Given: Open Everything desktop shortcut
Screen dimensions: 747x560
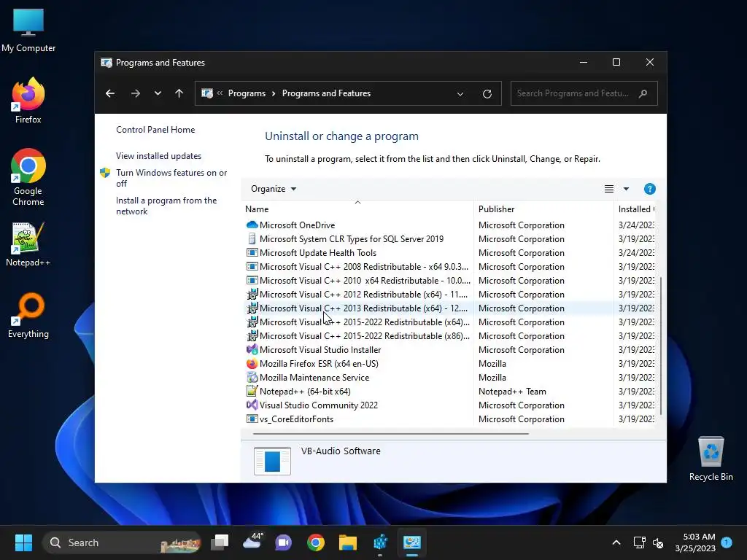Looking at the screenshot, I should point(28,315).
